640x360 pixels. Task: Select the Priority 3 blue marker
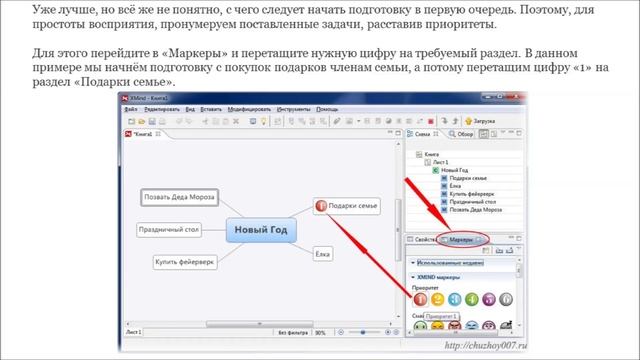[x=455, y=299]
